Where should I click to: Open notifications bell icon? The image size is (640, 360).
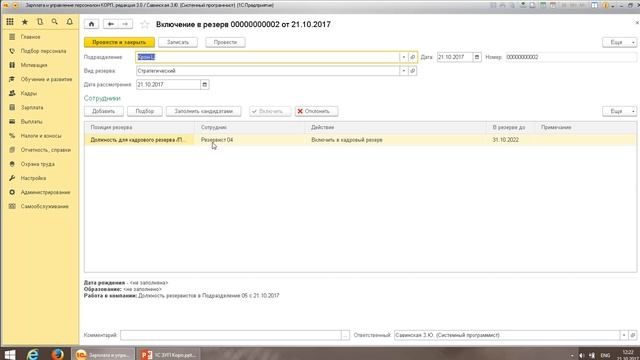tap(70, 22)
